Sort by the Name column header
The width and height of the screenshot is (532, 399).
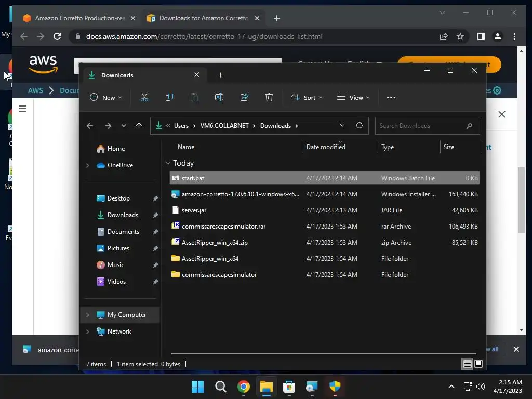coord(186,147)
